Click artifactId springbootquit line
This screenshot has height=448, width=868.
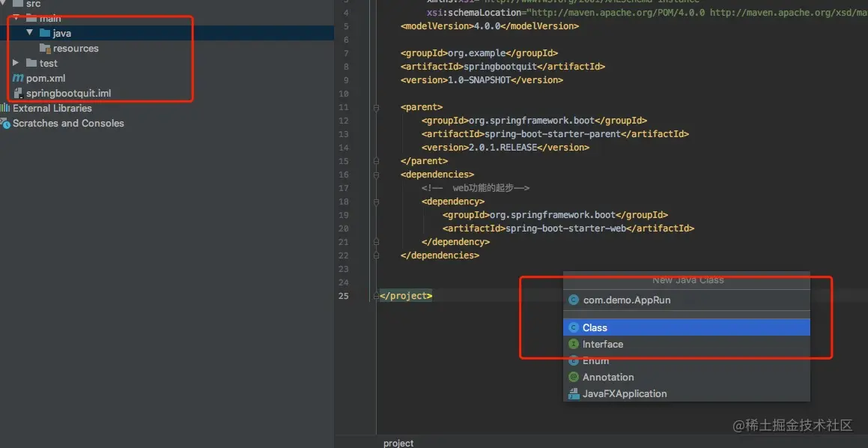[x=503, y=67]
